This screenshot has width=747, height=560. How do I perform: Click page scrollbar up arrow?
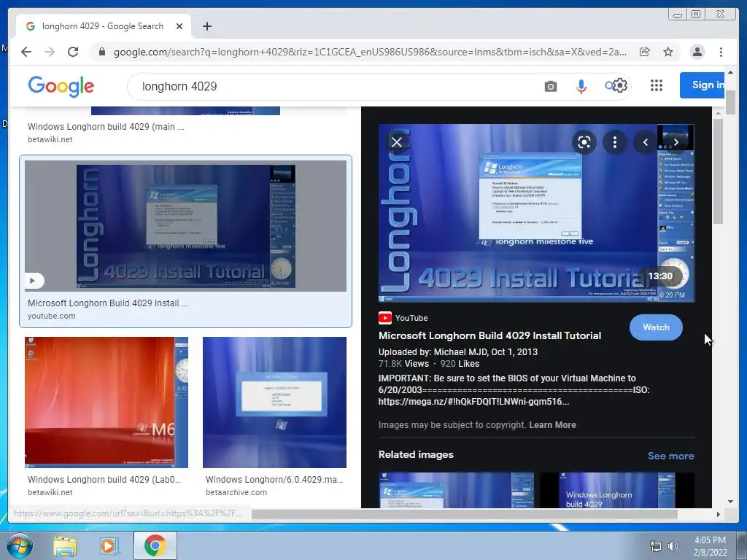tap(730, 72)
